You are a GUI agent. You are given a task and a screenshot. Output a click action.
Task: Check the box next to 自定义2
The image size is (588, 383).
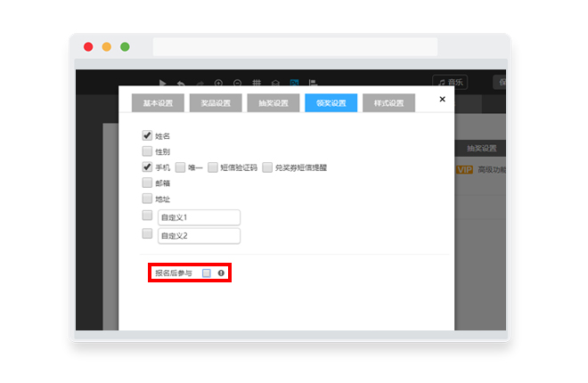[x=147, y=233]
